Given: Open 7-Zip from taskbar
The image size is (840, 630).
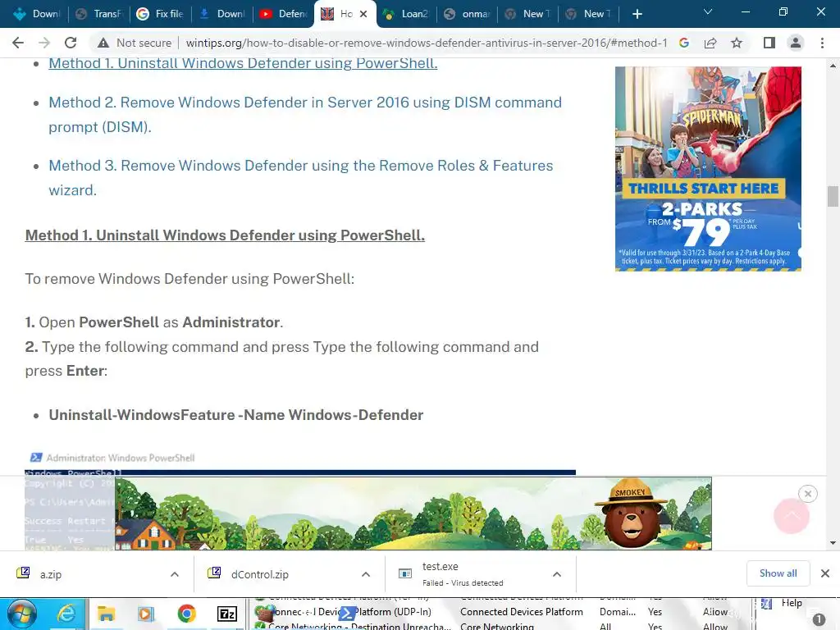Looking at the screenshot, I should tap(226, 614).
